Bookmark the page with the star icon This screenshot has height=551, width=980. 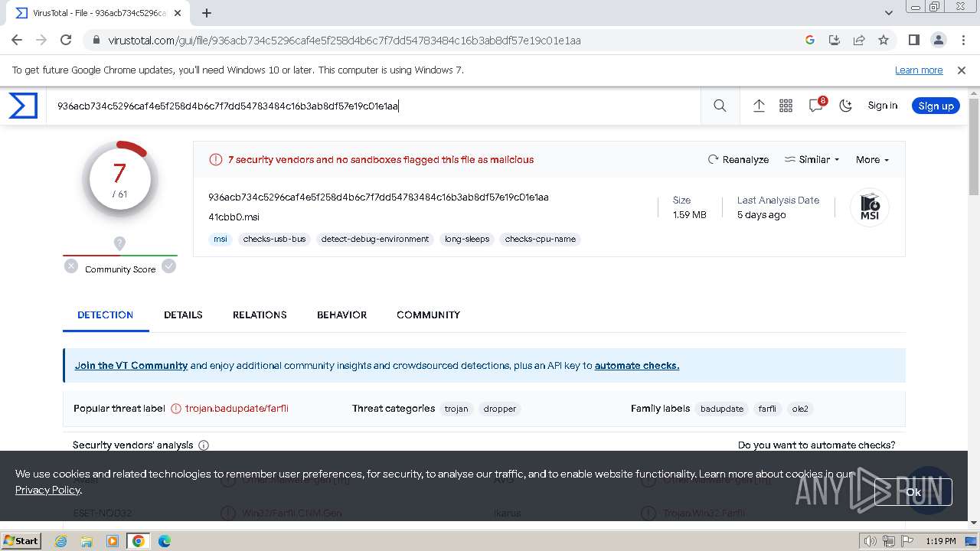884,40
